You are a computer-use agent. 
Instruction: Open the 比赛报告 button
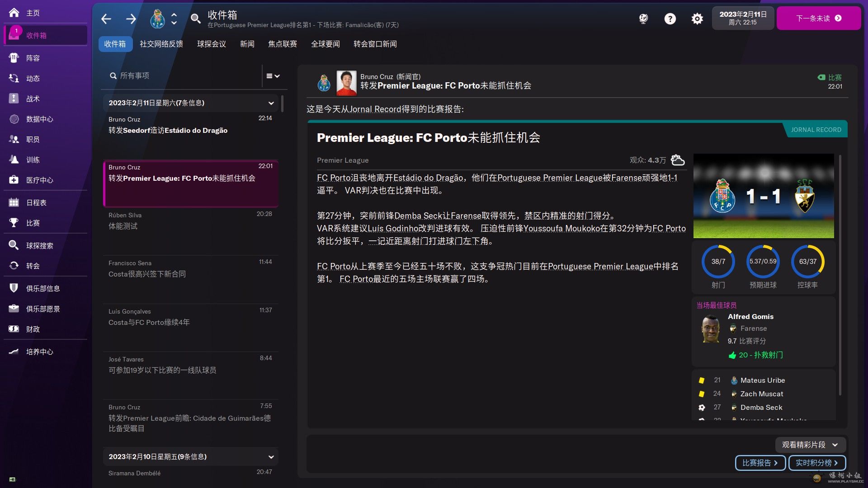(x=760, y=463)
